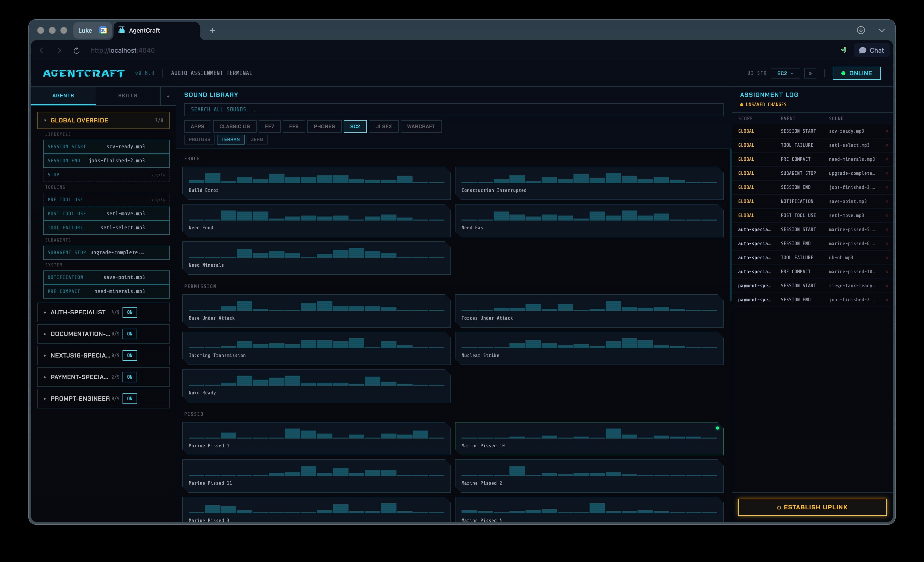Open UI SFX settings gear
This screenshot has width=924, height=562.
810,74
